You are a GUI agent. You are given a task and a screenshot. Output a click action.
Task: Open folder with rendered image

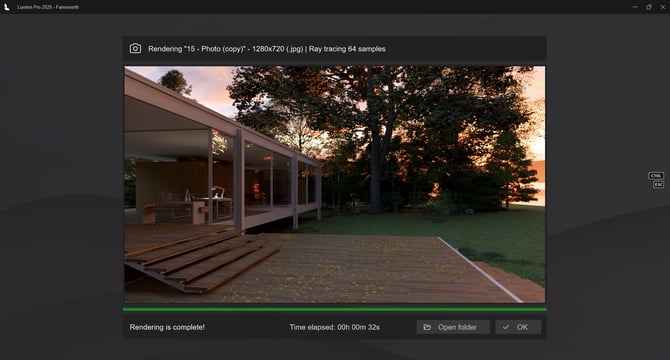(453, 327)
